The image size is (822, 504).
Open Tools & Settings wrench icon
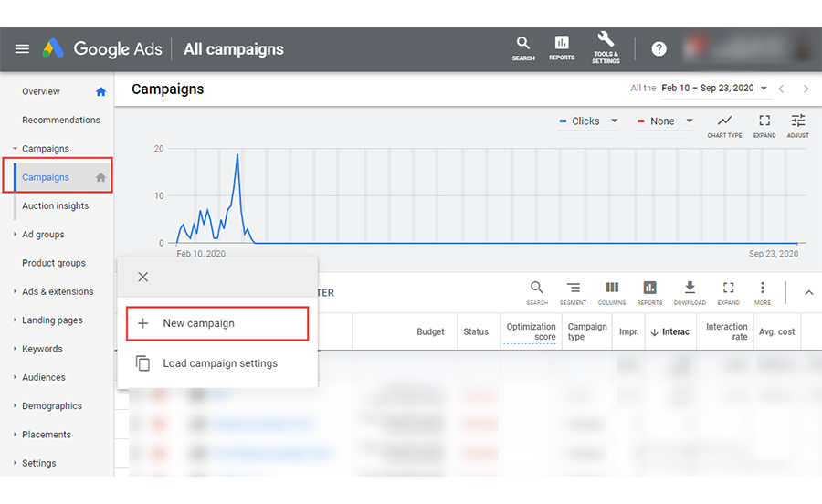[x=606, y=48]
